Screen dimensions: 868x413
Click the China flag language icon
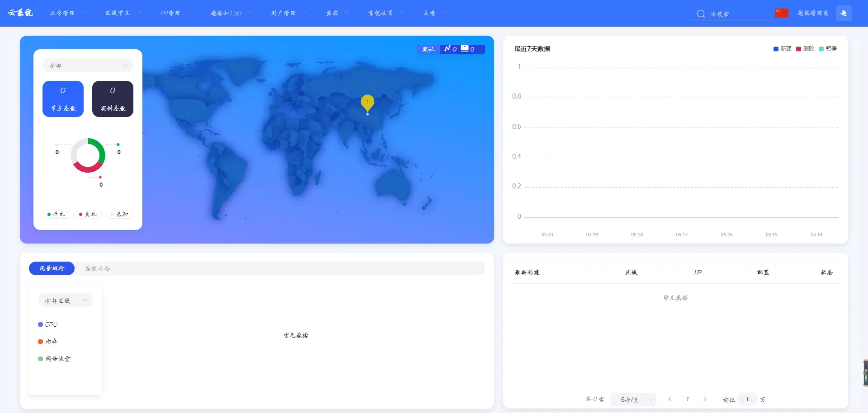(781, 13)
